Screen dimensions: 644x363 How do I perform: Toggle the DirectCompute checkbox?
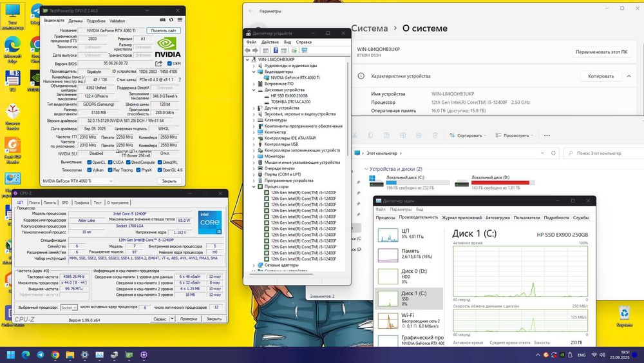128,162
